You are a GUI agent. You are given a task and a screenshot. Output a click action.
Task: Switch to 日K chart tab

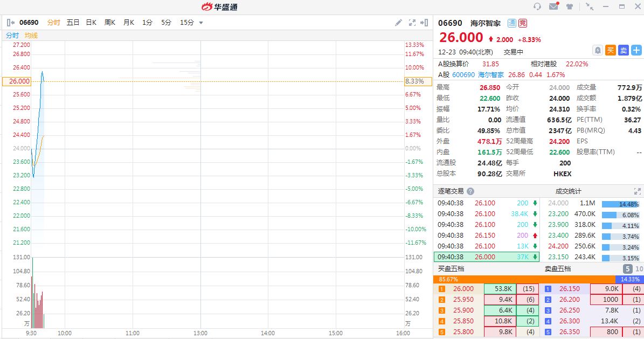tap(91, 23)
